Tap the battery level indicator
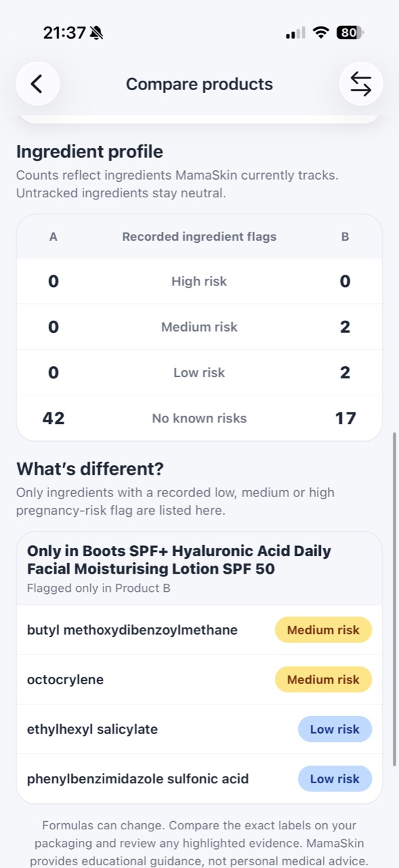The image size is (399, 868). point(349,33)
